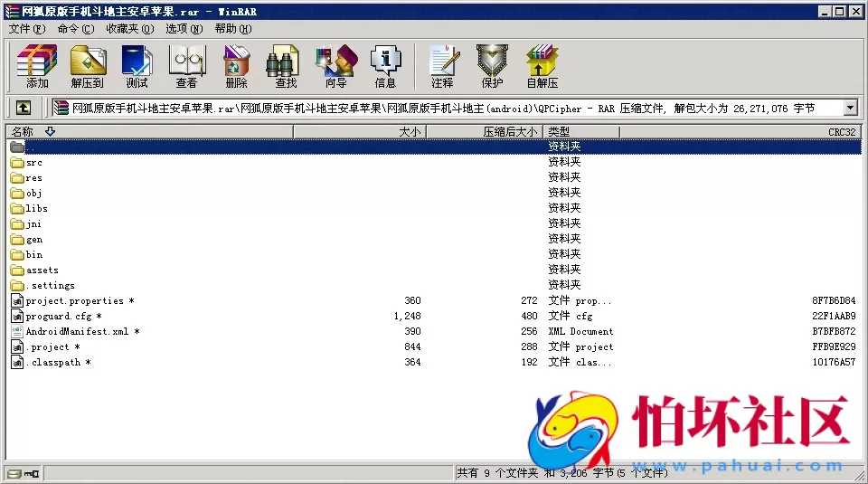Click the Extract To (解压到) icon

click(88, 66)
